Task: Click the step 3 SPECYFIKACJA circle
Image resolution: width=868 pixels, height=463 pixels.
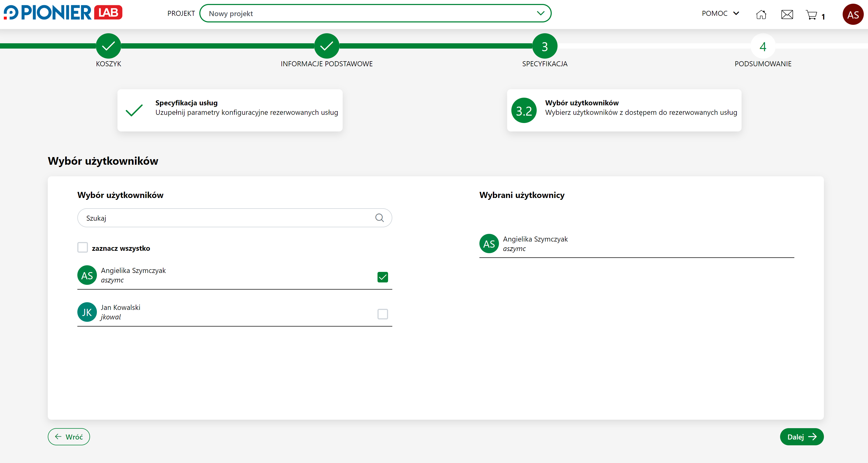Action: [x=545, y=46]
